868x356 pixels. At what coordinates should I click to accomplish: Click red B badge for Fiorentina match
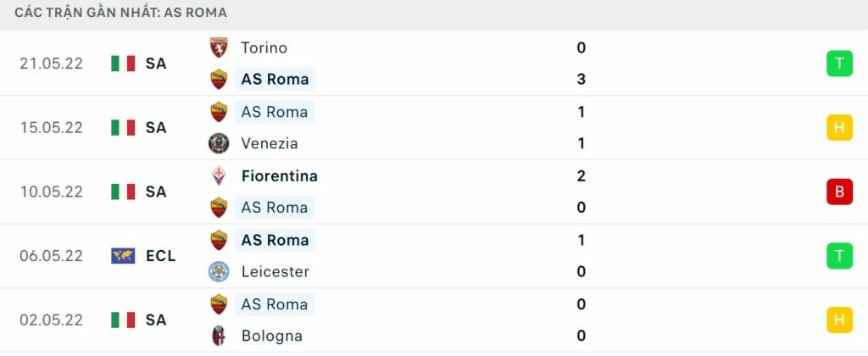point(839,192)
